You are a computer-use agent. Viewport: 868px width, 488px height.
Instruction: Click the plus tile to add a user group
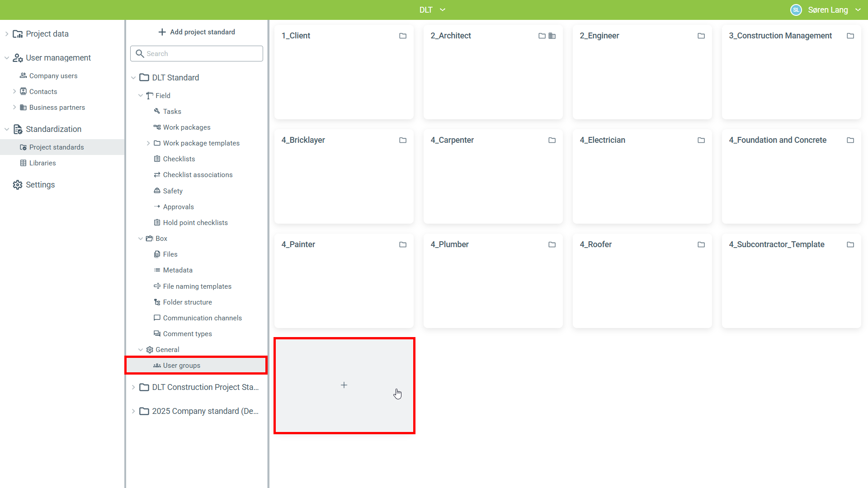(344, 385)
